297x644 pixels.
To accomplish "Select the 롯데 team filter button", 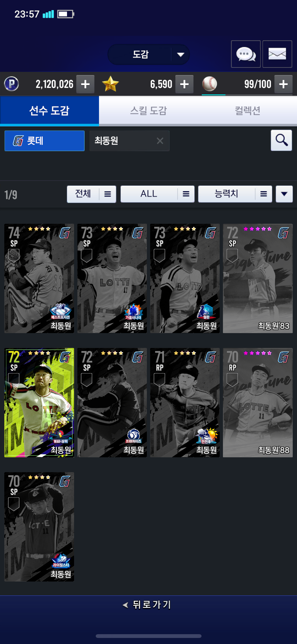I will (x=45, y=141).
